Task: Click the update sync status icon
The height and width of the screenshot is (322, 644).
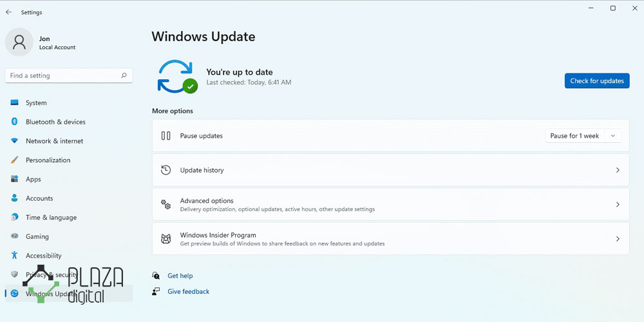Action: click(x=177, y=77)
